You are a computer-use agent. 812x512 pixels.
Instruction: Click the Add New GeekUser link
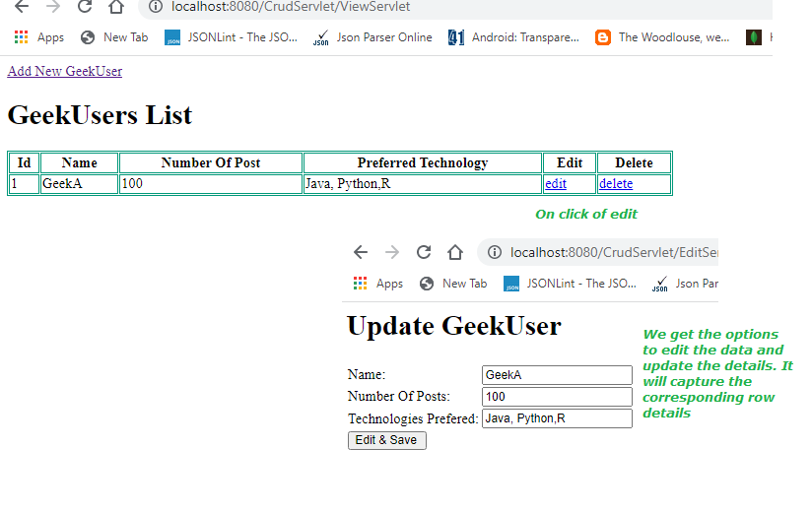click(65, 71)
